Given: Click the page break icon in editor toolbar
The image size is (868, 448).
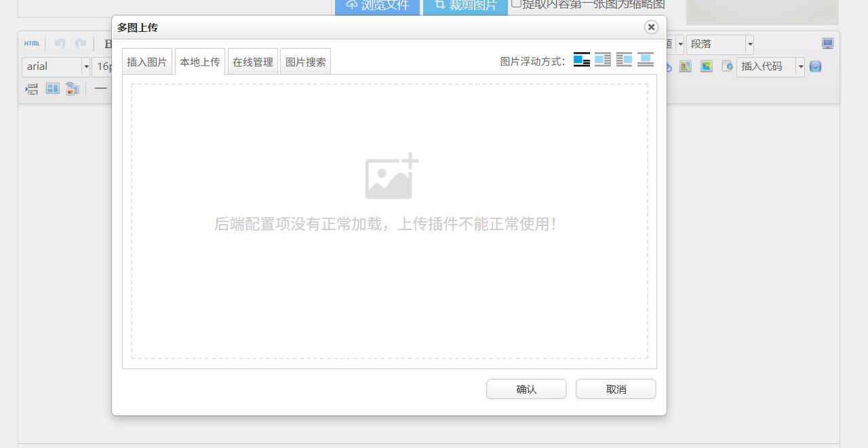Looking at the screenshot, I should 32,89.
